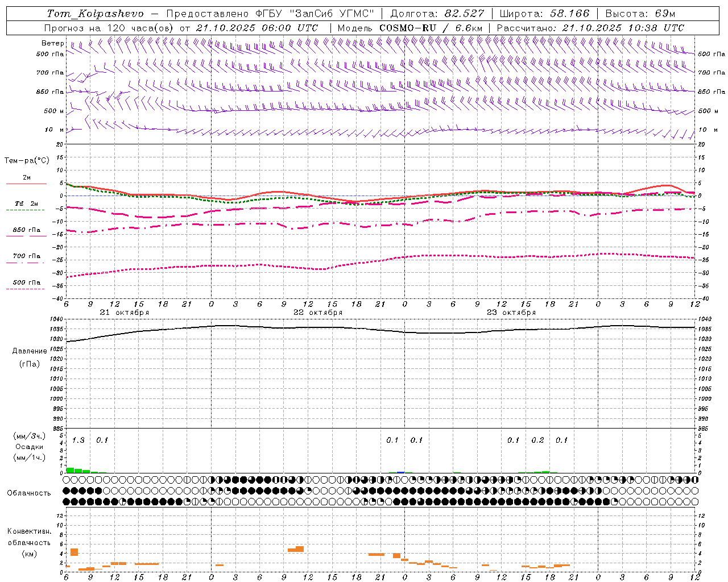Click the Tom_Kolpashevo station title
Image resolution: width=728 pixels, height=582 pixels.
click(94, 14)
